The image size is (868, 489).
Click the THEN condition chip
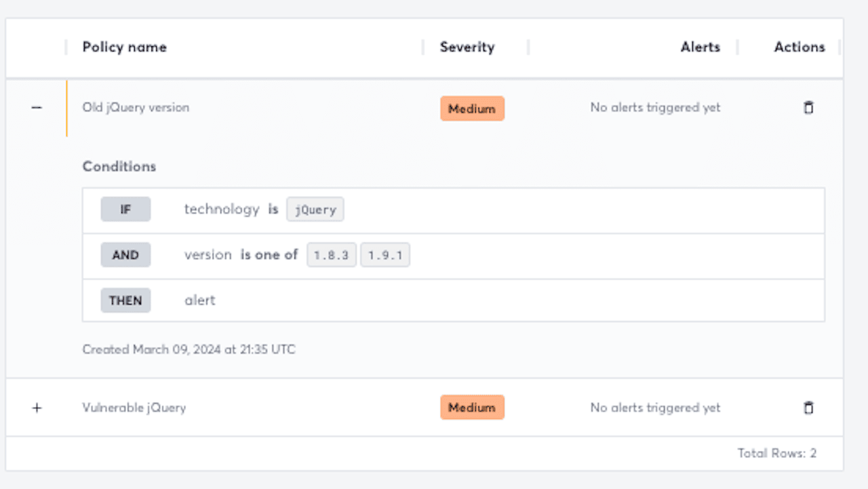coord(125,300)
